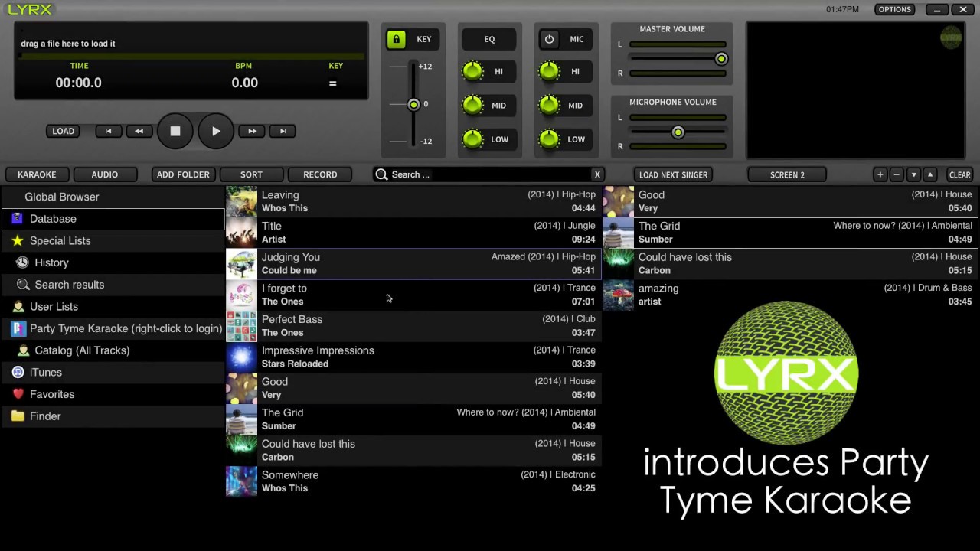Click the down arrow above the singer list

(913, 174)
